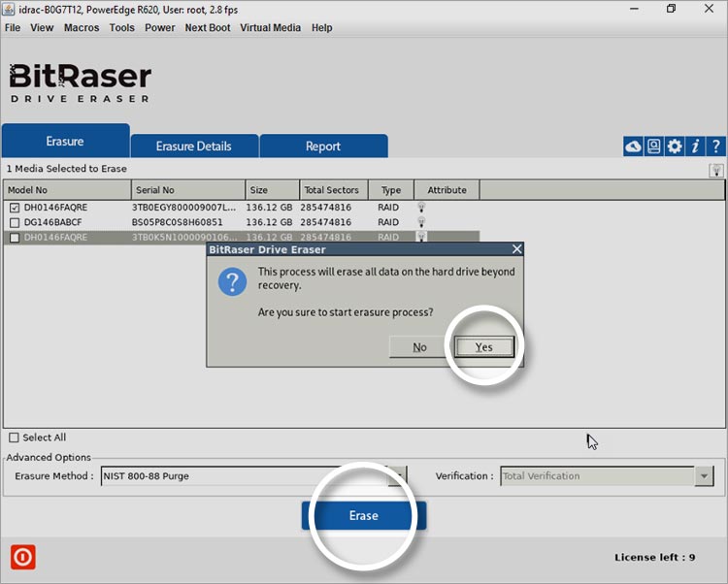This screenshot has height=584, width=728.
Task: Minimize the iDRAC console window
Action: pos(634,9)
